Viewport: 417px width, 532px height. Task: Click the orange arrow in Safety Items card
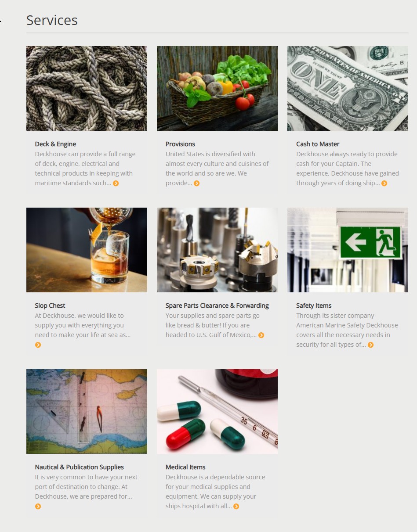(371, 345)
